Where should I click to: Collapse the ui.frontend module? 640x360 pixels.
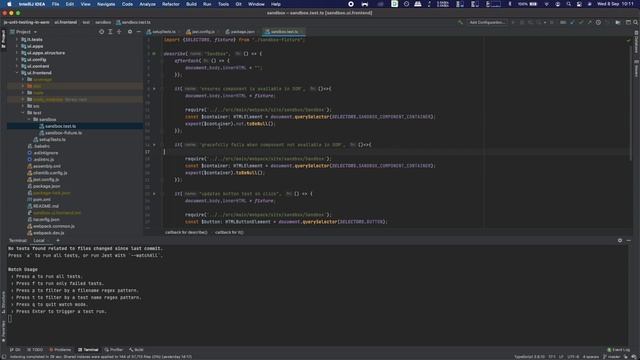pyautogui.click(x=17, y=73)
